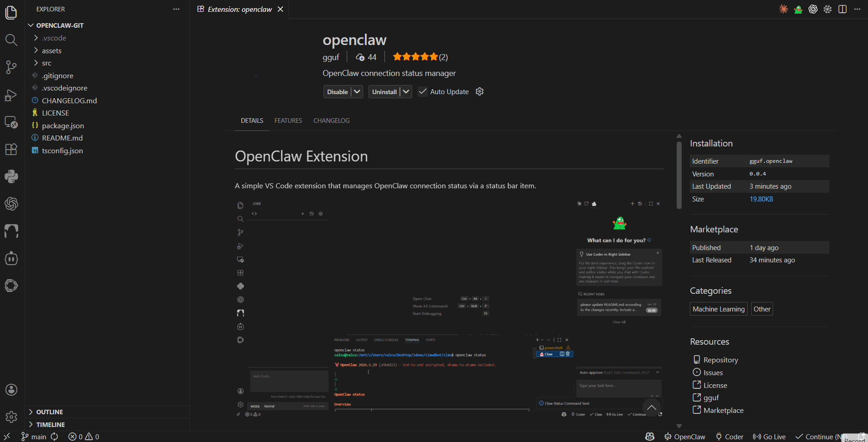Click the main branch status bar item
The image size is (868, 442).
coord(34,437)
